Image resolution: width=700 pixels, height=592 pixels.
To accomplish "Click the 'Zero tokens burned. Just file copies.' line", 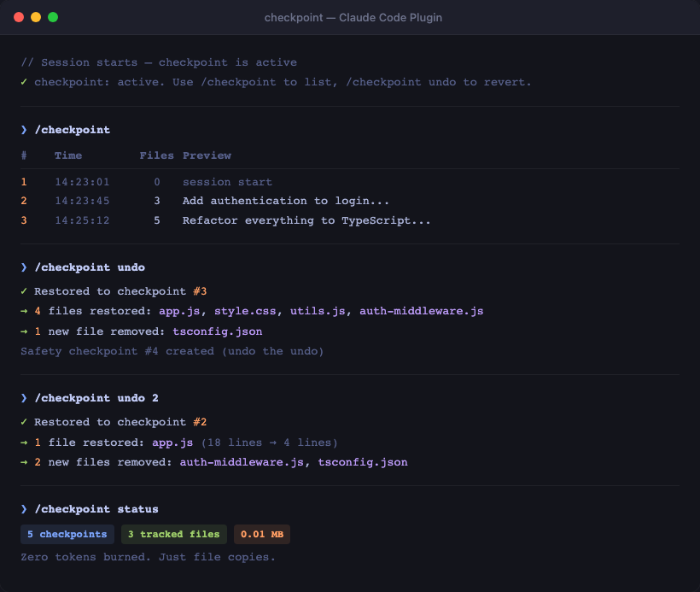I will tap(148, 557).
